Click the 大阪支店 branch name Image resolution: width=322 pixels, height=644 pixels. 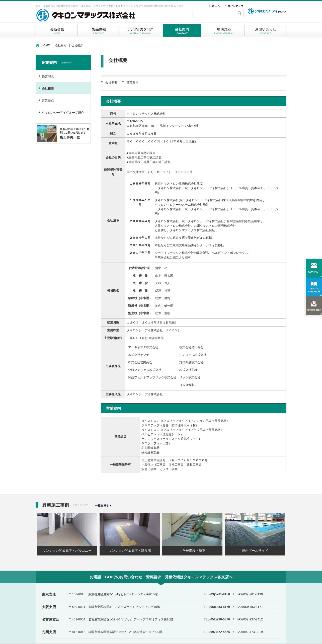pos(49,607)
